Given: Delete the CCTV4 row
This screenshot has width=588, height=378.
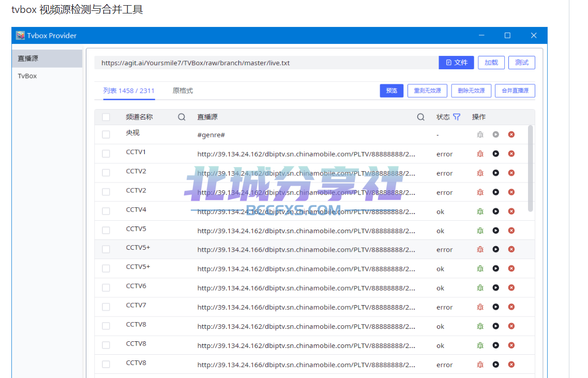Looking at the screenshot, I should 511,211.
